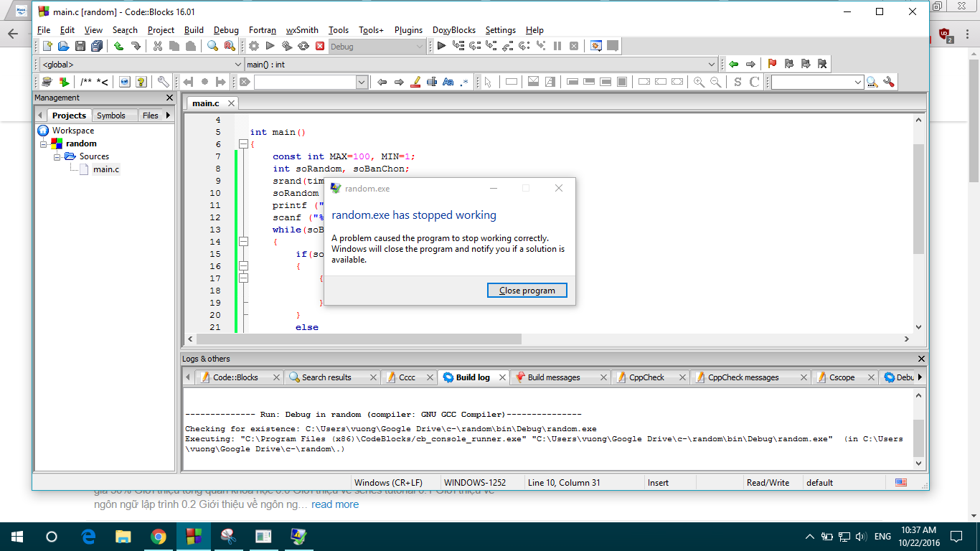The height and width of the screenshot is (551, 980).
Task: Open the New file icon
Action: 47,46
